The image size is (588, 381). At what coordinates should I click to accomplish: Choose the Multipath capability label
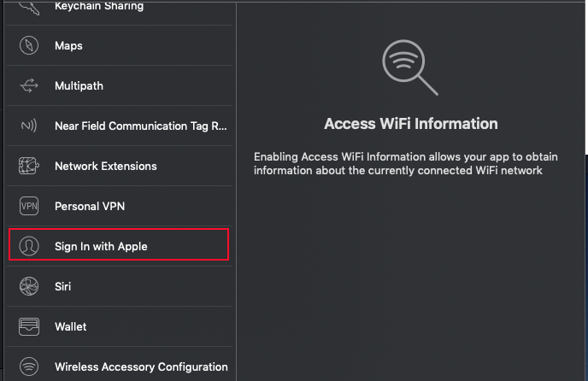tap(79, 85)
